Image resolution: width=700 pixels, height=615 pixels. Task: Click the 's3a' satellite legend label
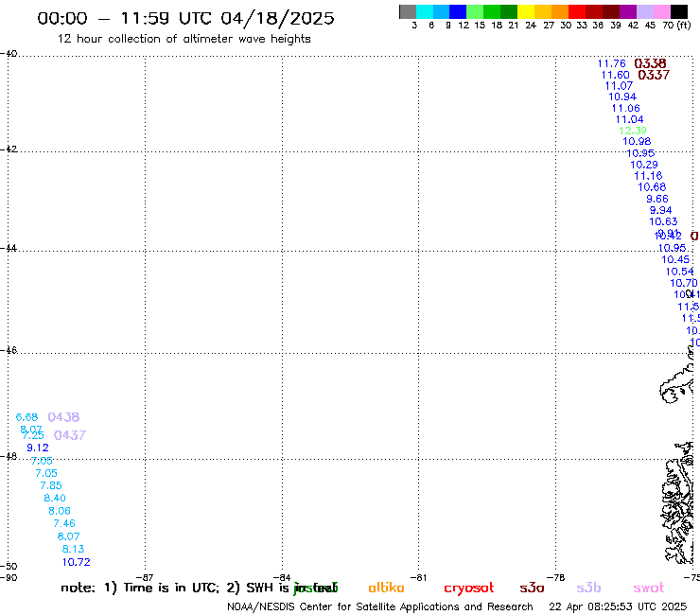(532, 589)
